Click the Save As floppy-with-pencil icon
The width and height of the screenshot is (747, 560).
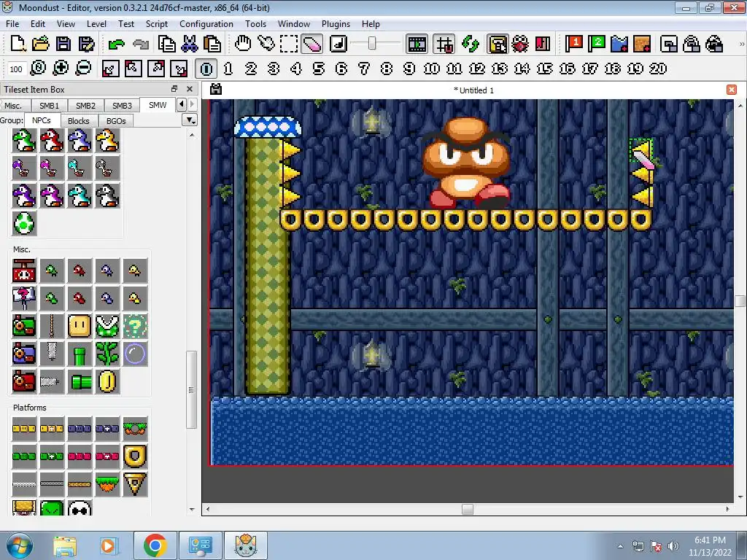coord(86,44)
